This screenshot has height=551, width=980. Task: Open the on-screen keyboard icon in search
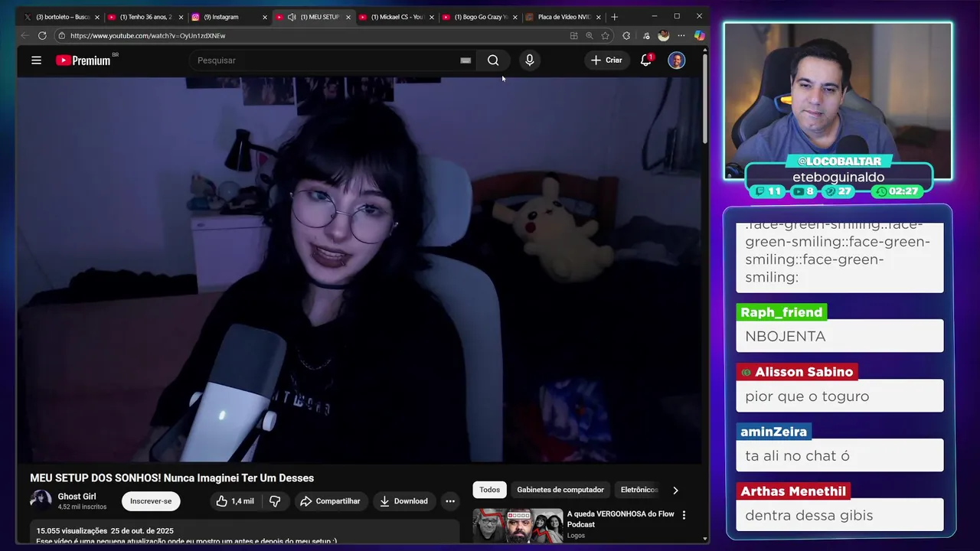(465, 60)
